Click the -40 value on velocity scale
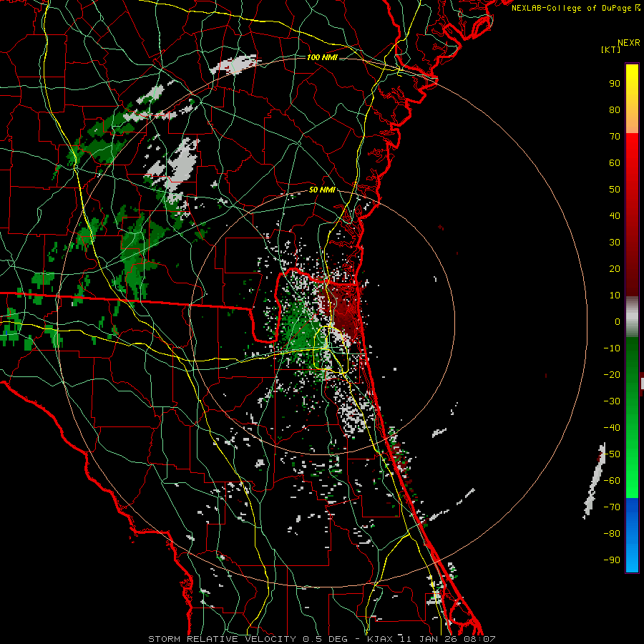The width and height of the screenshot is (644, 644). [612, 428]
